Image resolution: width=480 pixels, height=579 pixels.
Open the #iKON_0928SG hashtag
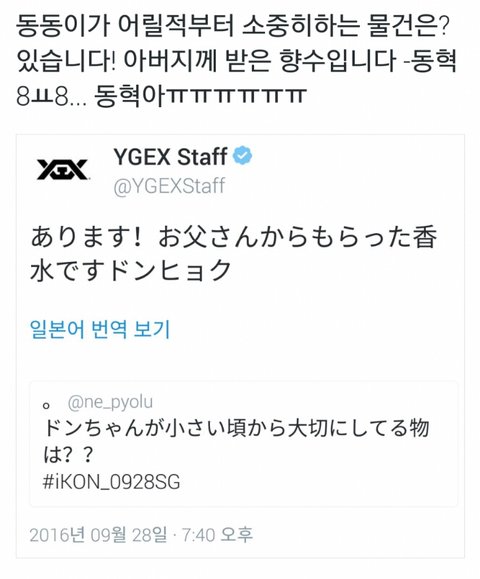point(112,482)
